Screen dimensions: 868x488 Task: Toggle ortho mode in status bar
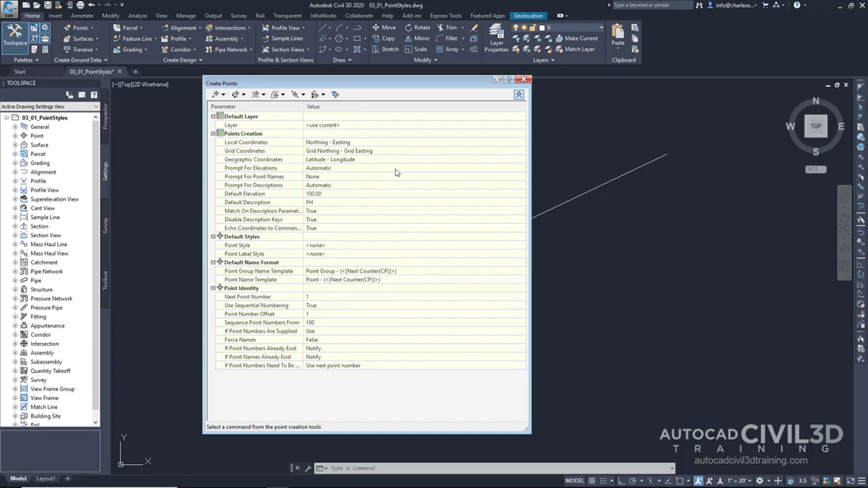(622, 481)
